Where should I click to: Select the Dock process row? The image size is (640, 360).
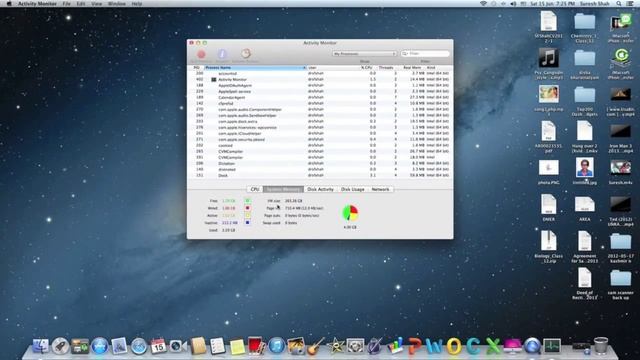(x=320, y=175)
